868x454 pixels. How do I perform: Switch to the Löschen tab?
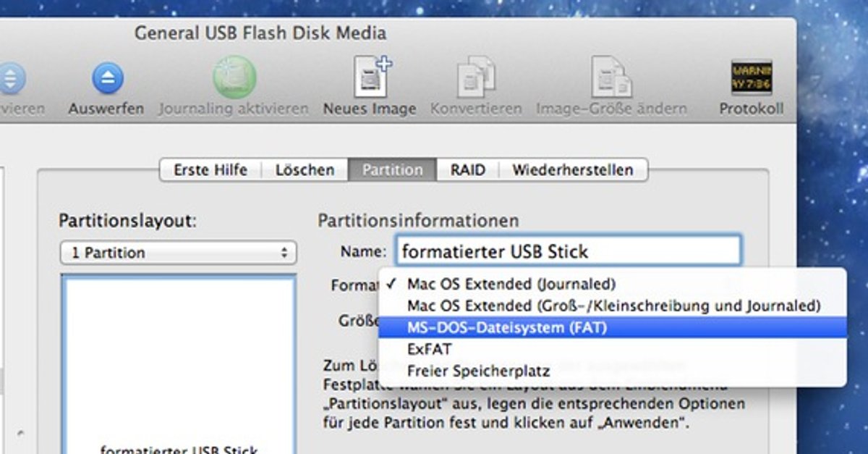click(305, 170)
